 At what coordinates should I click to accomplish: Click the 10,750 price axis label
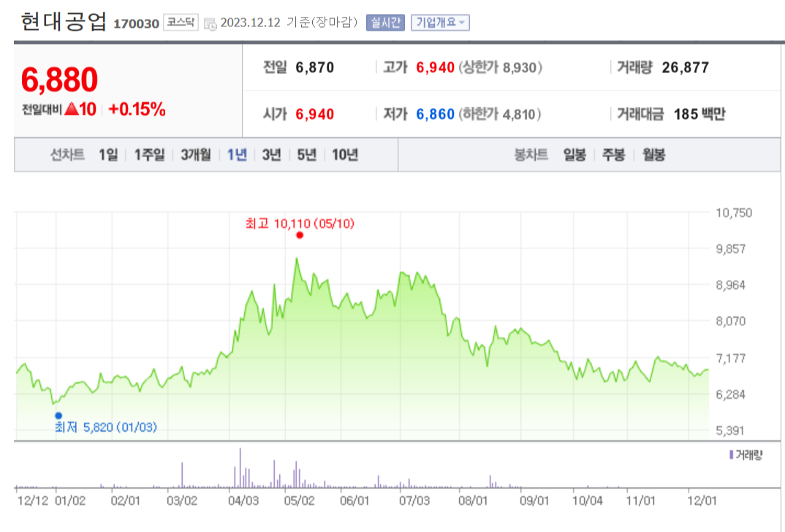pyautogui.click(x=734, y=213)
